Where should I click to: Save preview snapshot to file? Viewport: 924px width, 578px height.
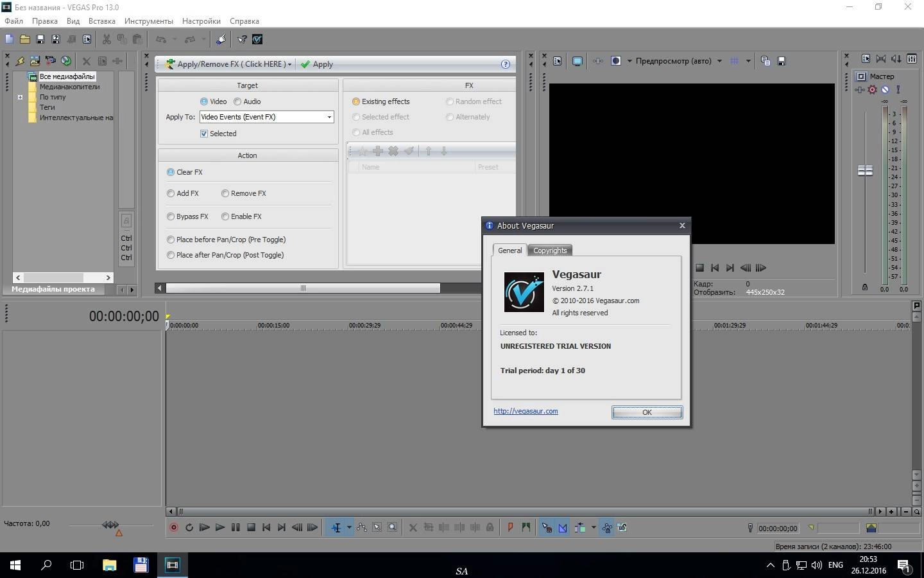782,61
